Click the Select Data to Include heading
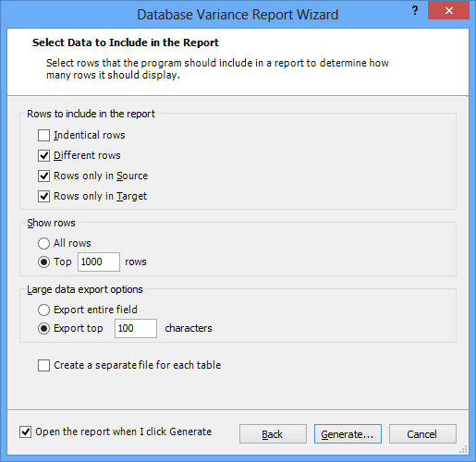476x462 pixels. pos(126,43)
